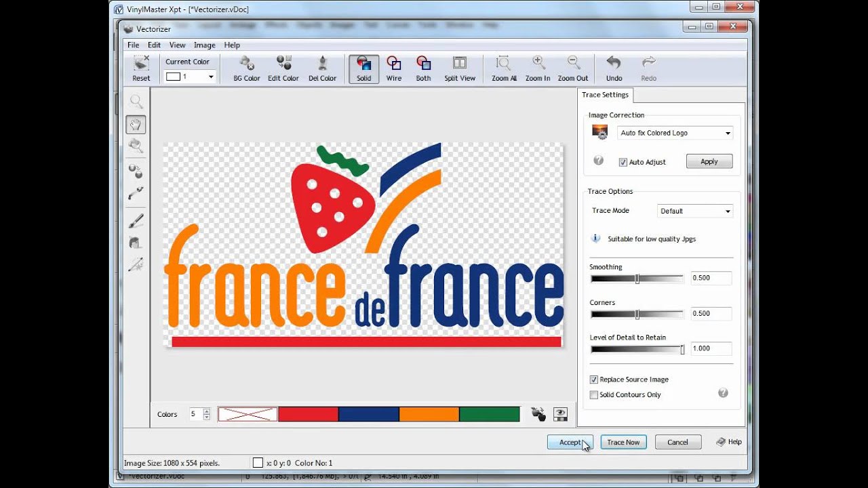
Task: Open the File menu
Action: [x=134, y=45]
